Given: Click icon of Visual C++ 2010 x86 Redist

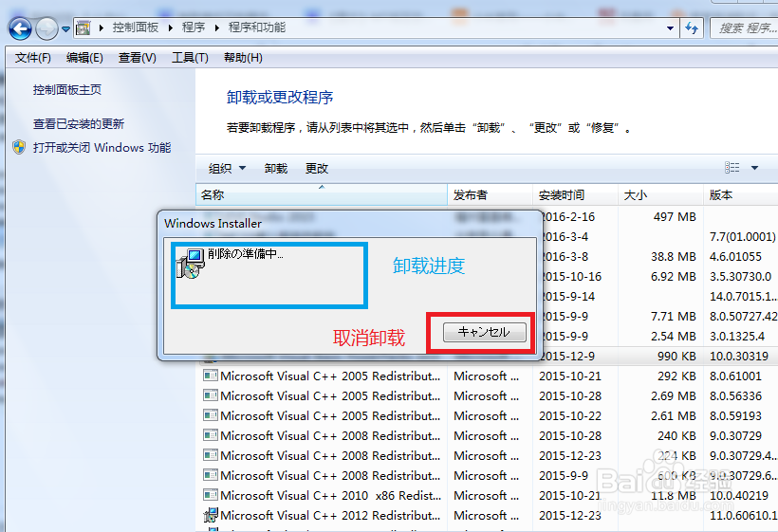Looking at the screenshot, I should 211,494.
